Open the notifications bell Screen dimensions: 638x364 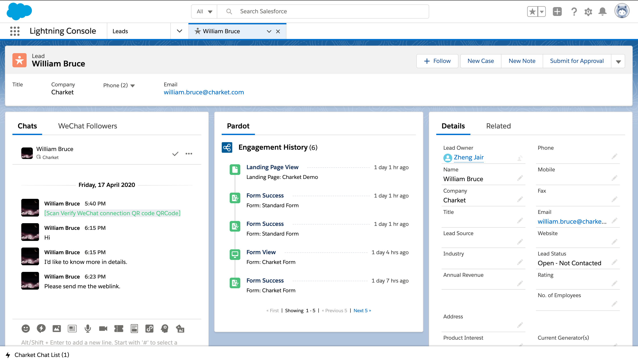pyautogui.click(x=603, y=12)
